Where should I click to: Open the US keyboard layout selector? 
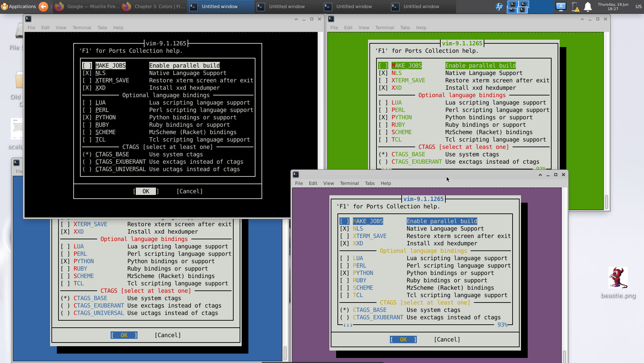638,6
